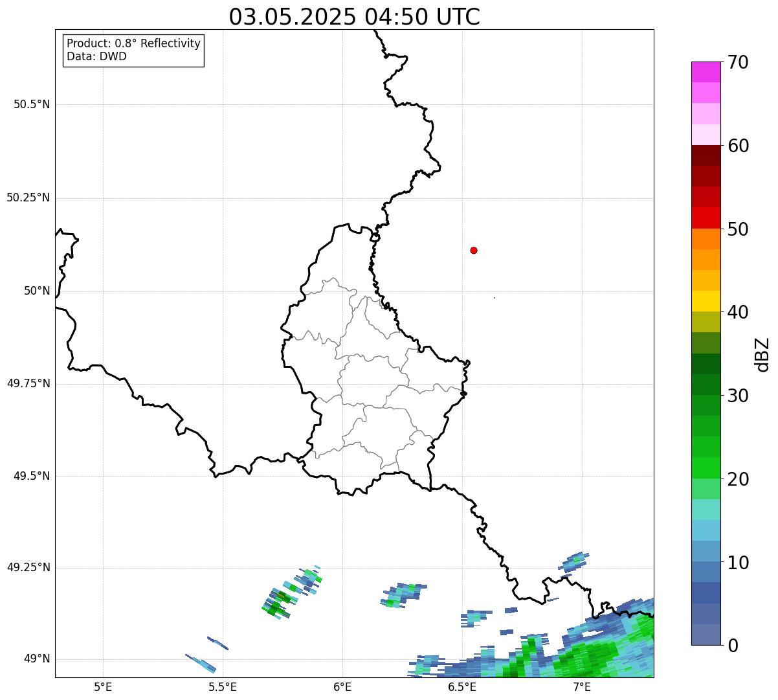This screenshot has width=778, height=700.
Task: Click the colorbar tick label 20
Action: pyautogui.click(x=738, y=479)
